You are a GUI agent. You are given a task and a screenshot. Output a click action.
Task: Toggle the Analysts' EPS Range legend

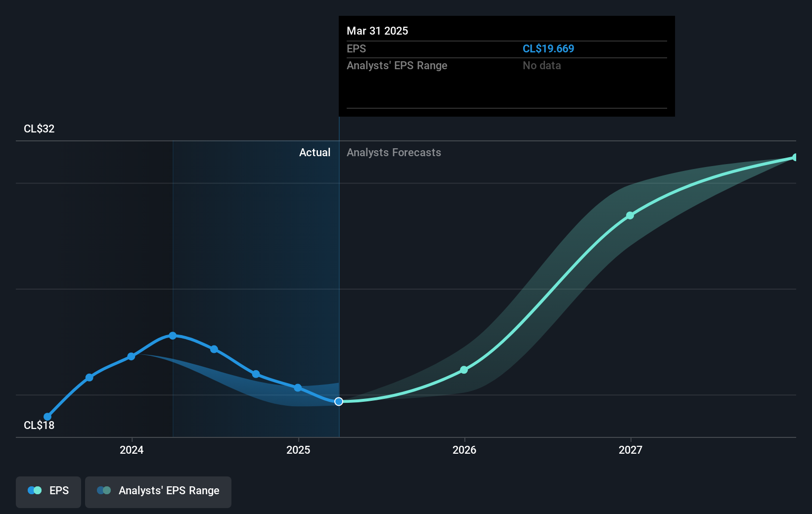coord(158,492)
